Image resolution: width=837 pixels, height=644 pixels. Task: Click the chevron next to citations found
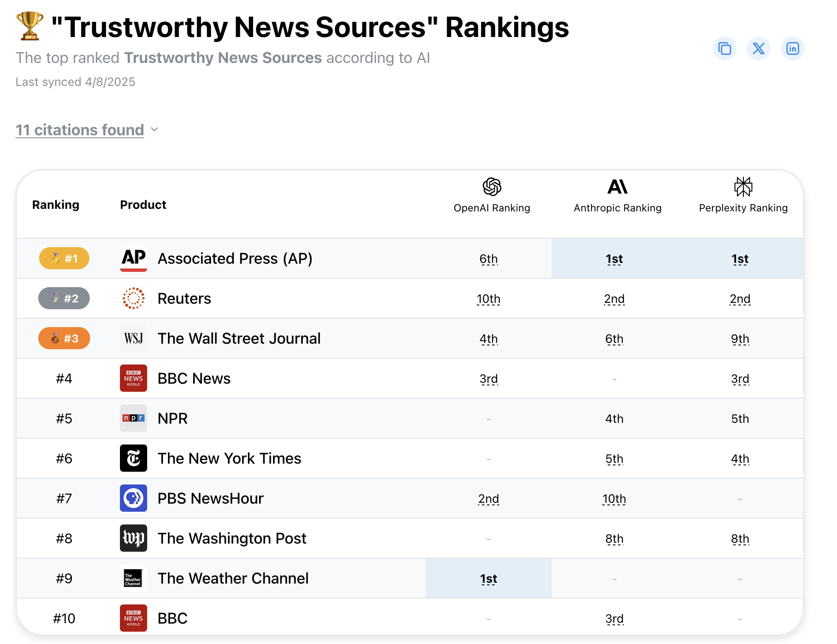point(154,129)
